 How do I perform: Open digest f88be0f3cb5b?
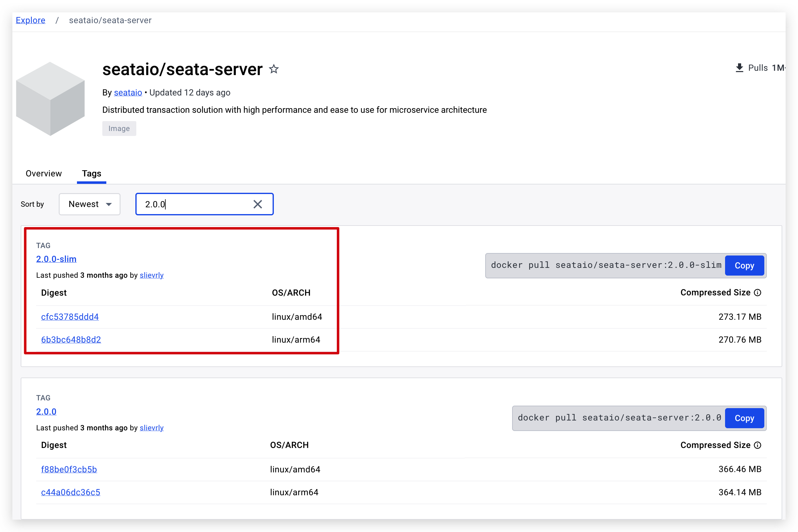pyautogui.click(x=69, y=469)
